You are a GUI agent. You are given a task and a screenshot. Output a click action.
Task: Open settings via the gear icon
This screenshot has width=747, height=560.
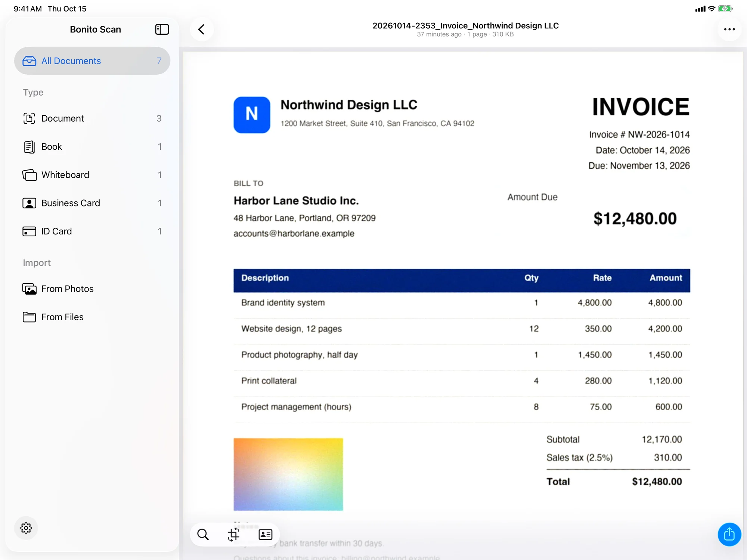coord(26,528)
